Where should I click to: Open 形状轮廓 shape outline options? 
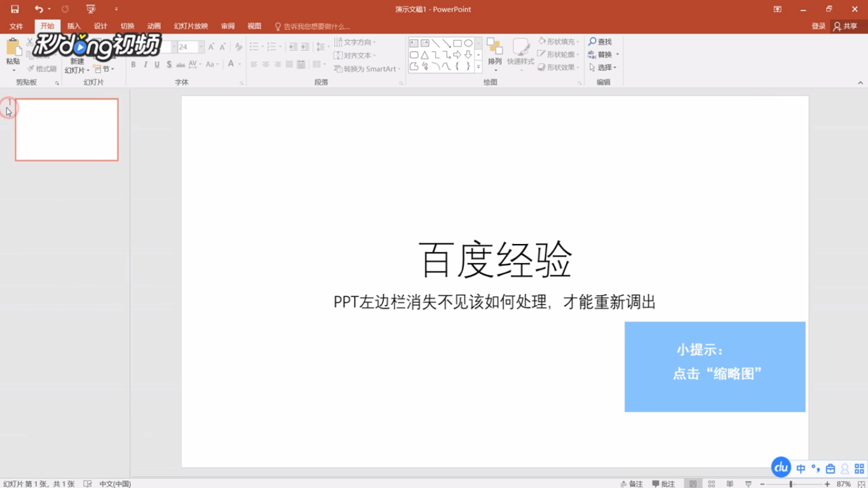pos(558,55)
